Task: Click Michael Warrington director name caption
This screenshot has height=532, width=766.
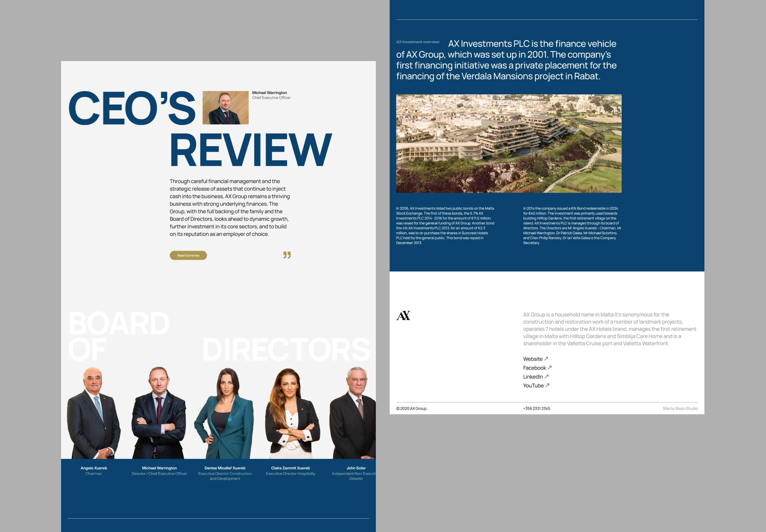Action: [159, 468]
